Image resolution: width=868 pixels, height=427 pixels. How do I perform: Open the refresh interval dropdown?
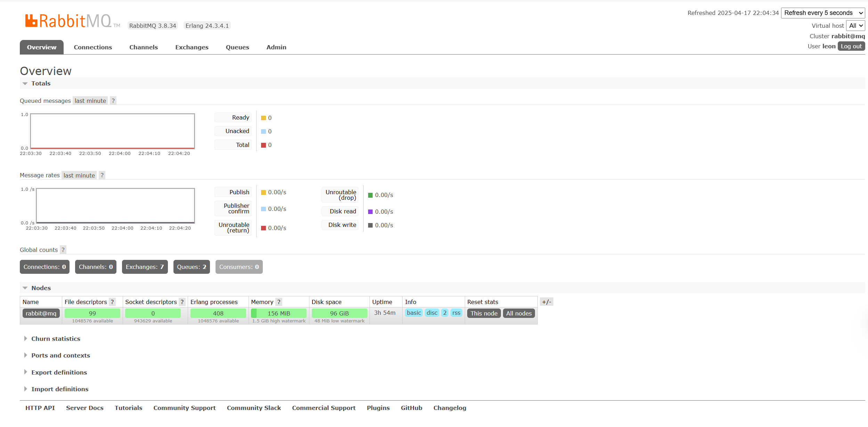pos(822,13)
